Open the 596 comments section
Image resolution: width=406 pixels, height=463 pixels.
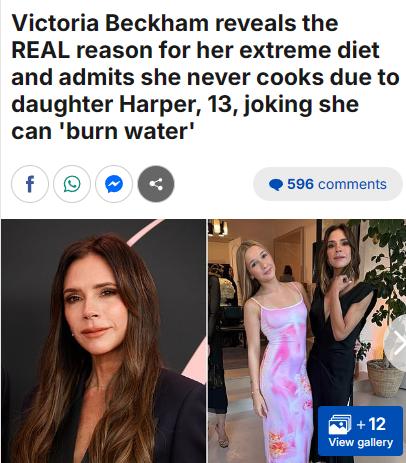(328, 184)
